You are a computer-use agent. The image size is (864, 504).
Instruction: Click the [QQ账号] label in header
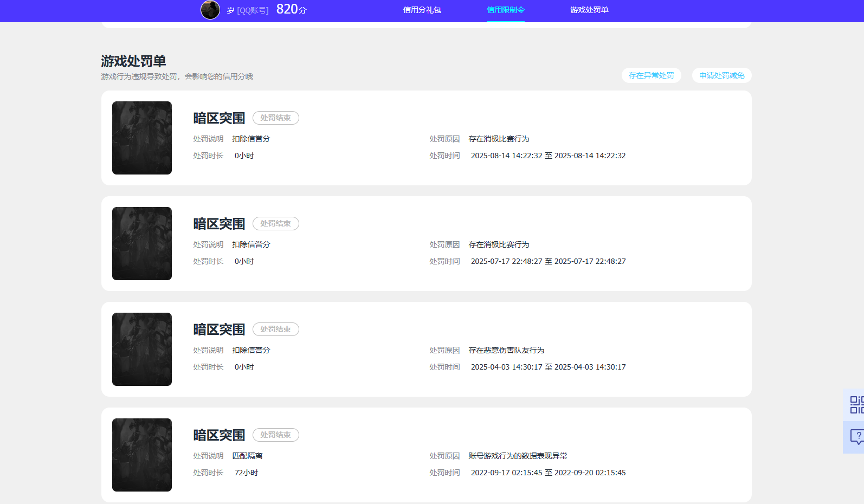pyautogui.click(x=253, y=10)
